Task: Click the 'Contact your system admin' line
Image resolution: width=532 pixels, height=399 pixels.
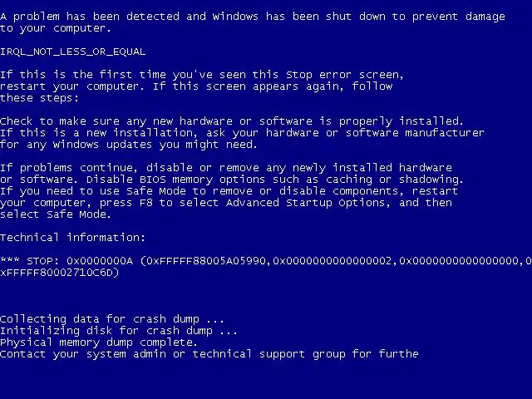Action: [x=209, y=354]
